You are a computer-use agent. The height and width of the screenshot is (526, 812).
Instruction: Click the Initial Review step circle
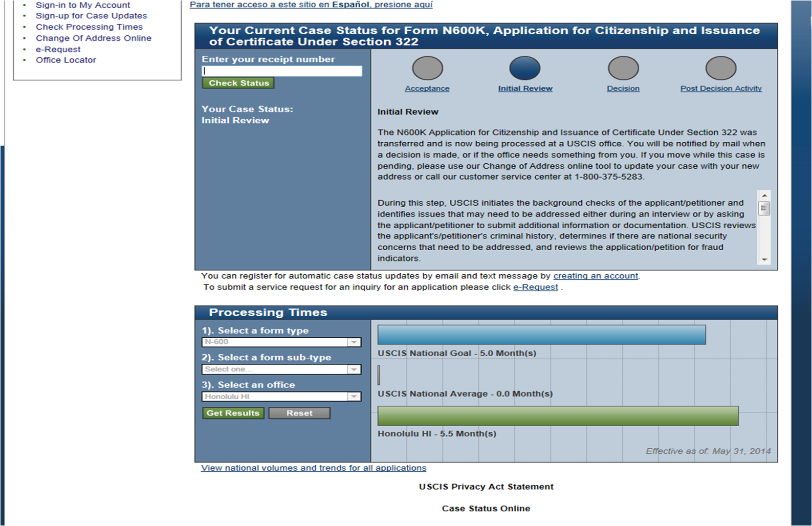tap(524, 68)
